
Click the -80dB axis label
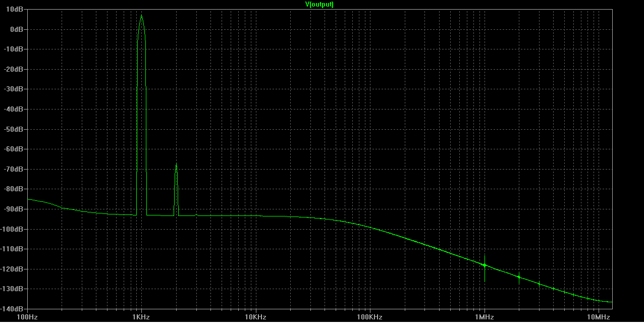[x=15, y=189]
